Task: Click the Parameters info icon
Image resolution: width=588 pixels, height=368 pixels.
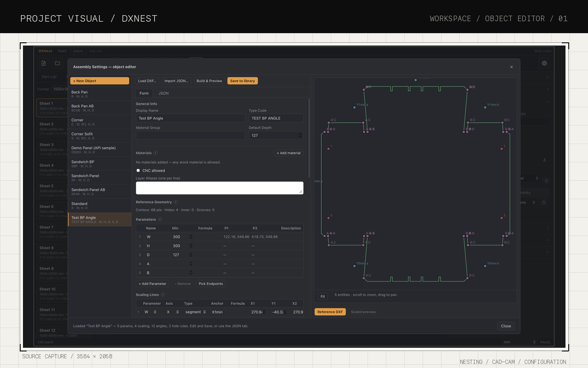Action: point(160,219)
